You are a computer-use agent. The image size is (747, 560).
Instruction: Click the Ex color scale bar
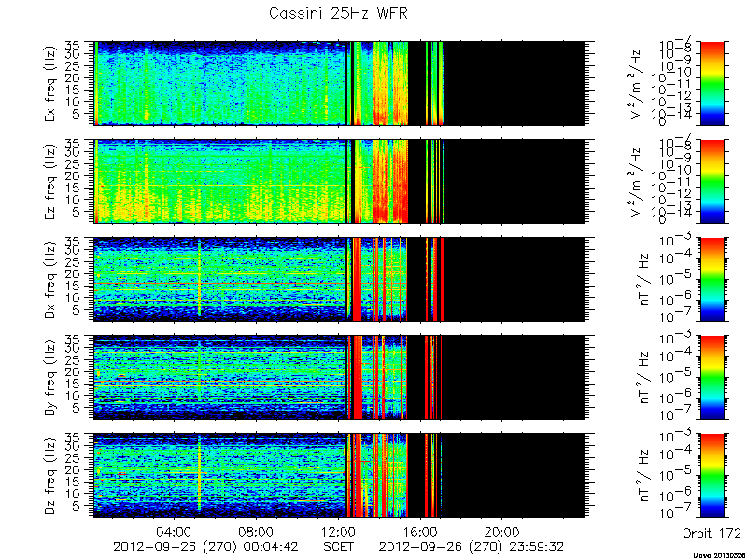pos(712,83)
